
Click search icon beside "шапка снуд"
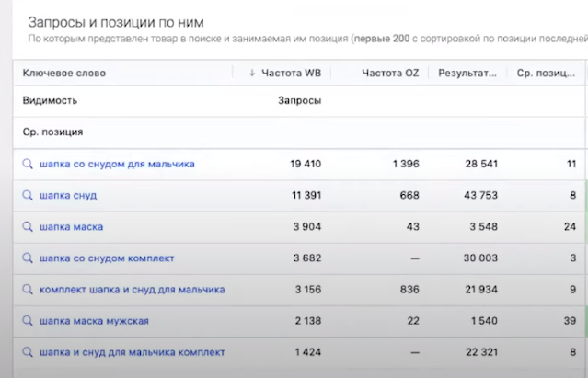tap(28, 195)
